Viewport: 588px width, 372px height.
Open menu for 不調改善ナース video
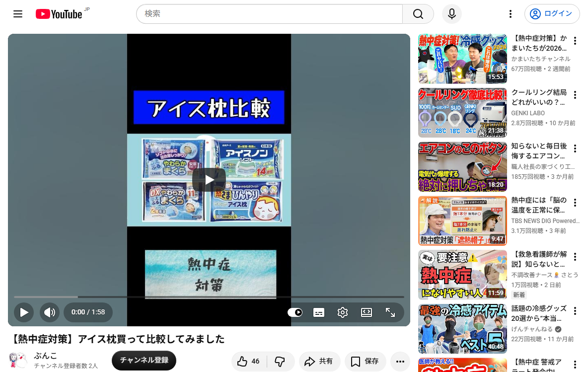point(575,257)
